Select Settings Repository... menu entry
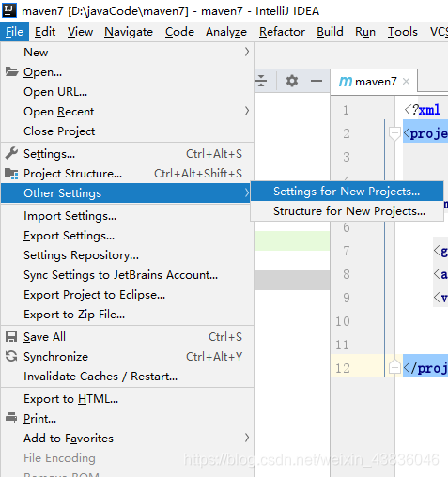 coord(127,255)
